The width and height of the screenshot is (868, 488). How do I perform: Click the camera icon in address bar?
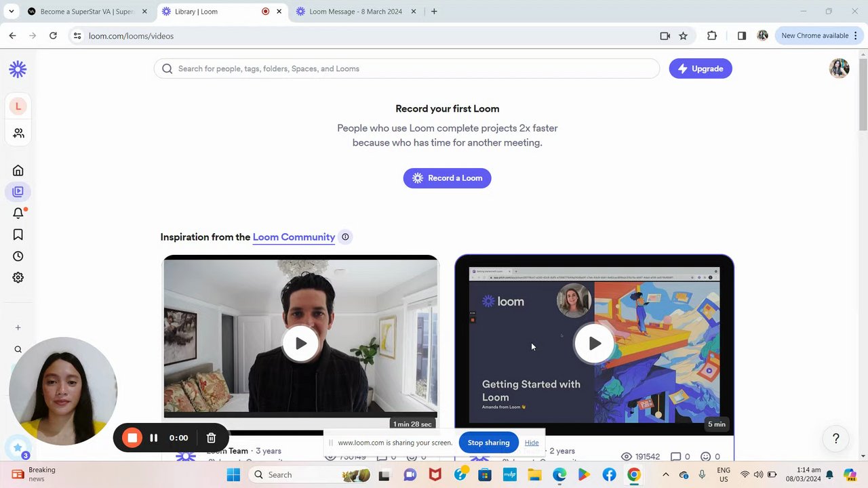[x=665, y=36]
